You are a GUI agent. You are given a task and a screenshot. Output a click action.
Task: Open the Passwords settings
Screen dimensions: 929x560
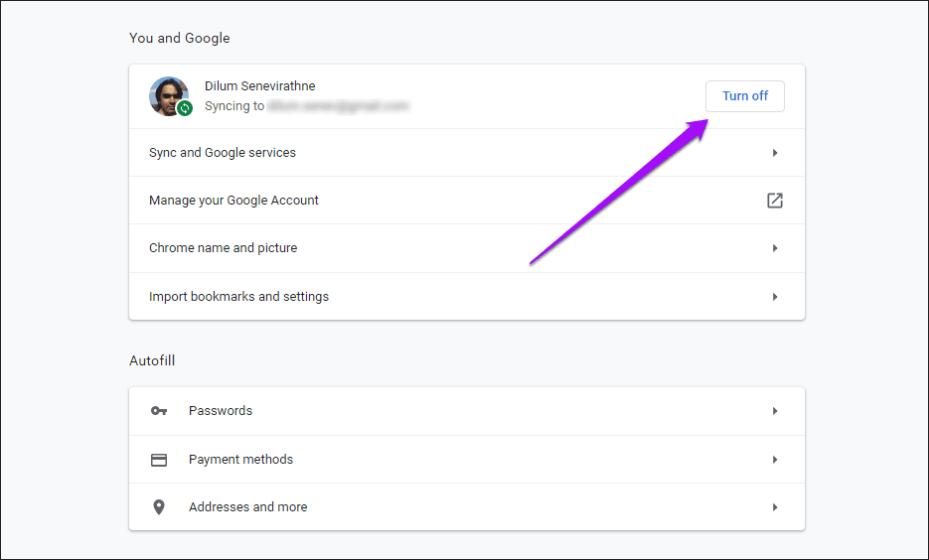coord(467,411)
